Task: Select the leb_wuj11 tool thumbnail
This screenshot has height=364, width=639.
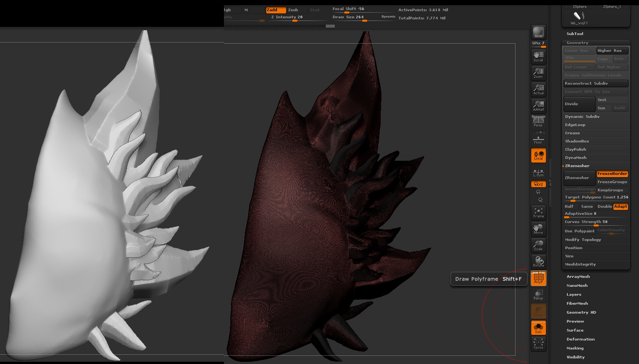Action: [x=579, y=17]
